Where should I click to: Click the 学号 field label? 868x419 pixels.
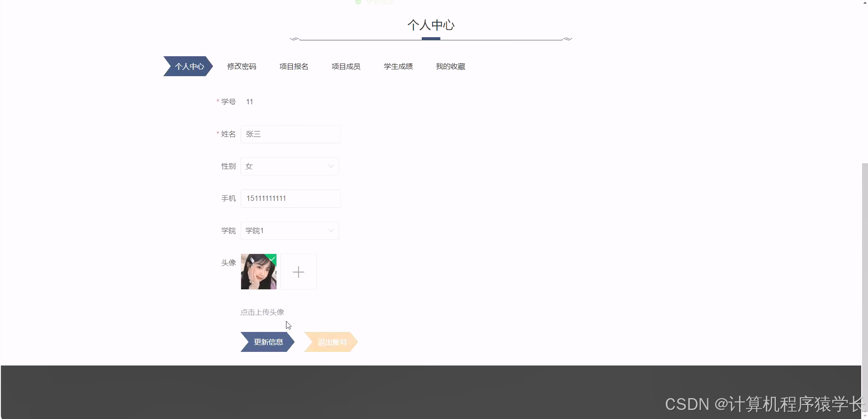click(228, 102)
